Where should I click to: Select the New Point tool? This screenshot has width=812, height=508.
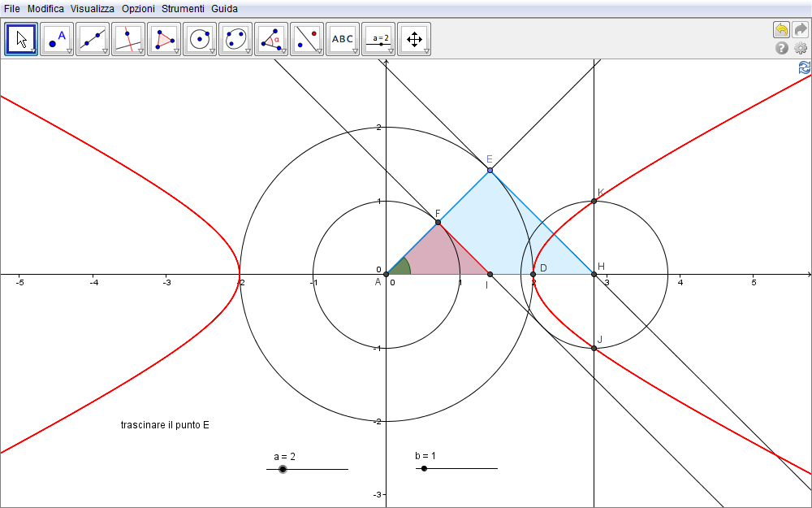(57, 38)
